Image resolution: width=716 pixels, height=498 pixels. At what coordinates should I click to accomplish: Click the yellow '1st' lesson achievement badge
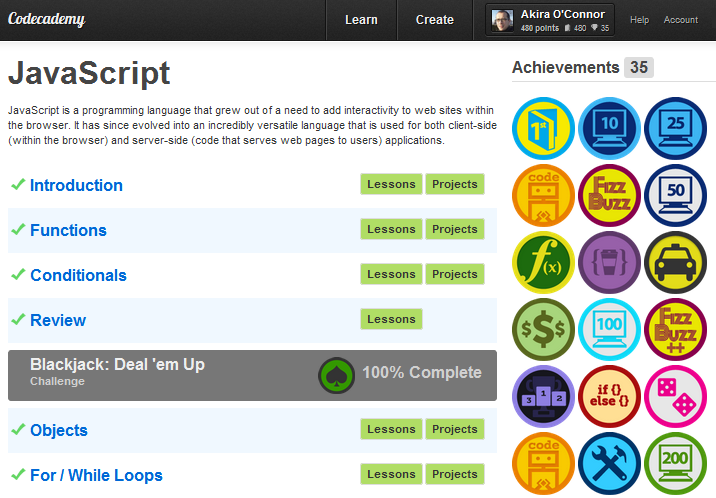543,128
